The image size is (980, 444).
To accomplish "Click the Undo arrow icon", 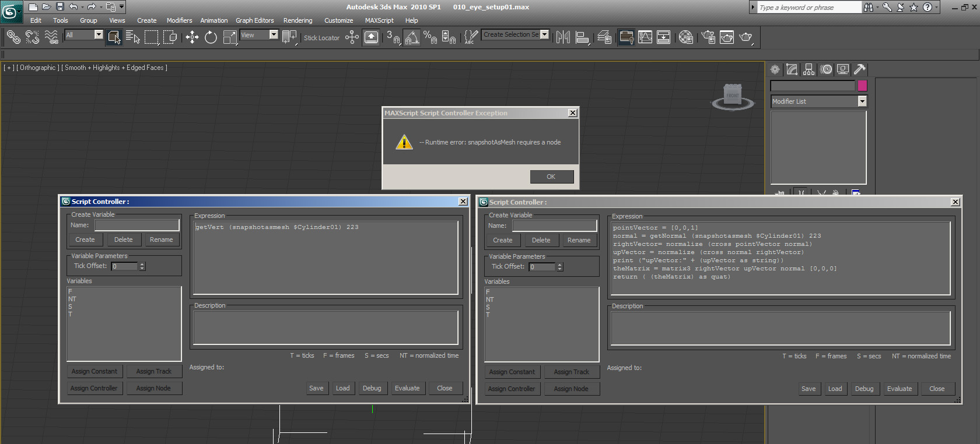I will [x=73, y=7].
